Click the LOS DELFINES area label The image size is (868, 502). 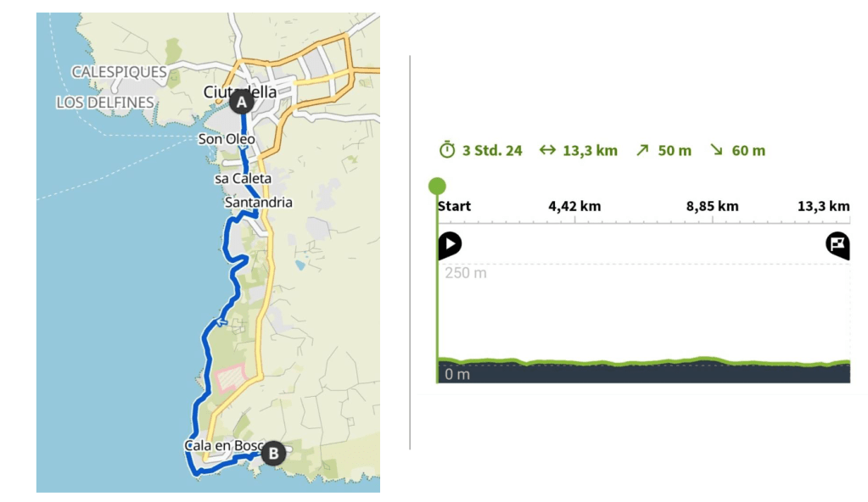pyautogui.click(x=105, y=103)
